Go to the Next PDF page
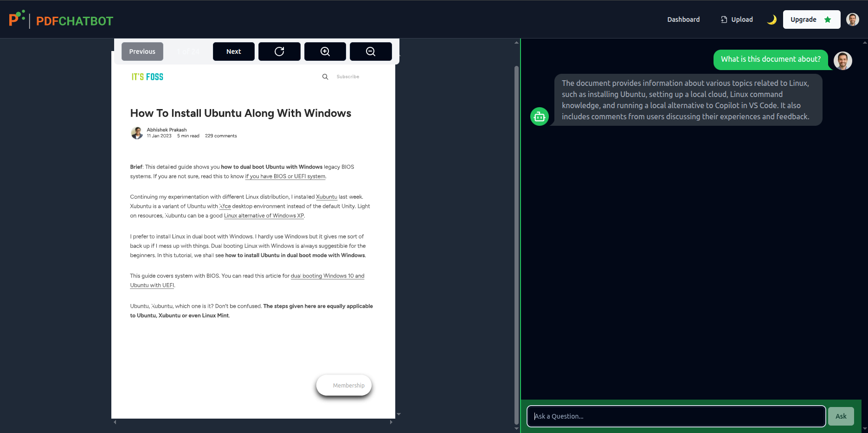Image resolution: width=868 pixels, height=433 pixels. 234,52
